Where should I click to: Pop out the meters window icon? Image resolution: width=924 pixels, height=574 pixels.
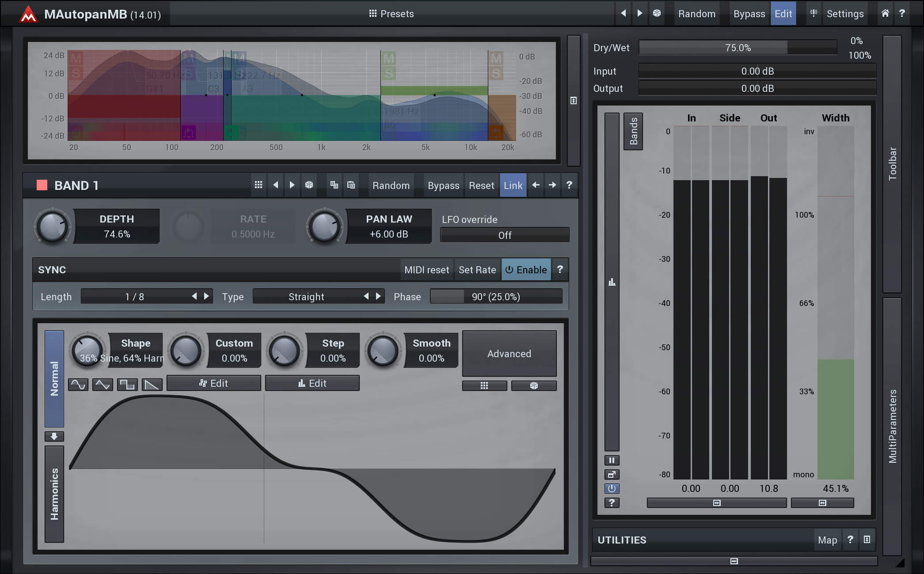click(x=612, y=475)
